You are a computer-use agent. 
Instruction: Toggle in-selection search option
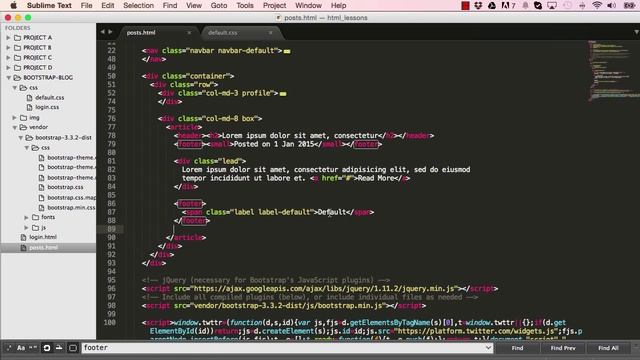point(59,348)
